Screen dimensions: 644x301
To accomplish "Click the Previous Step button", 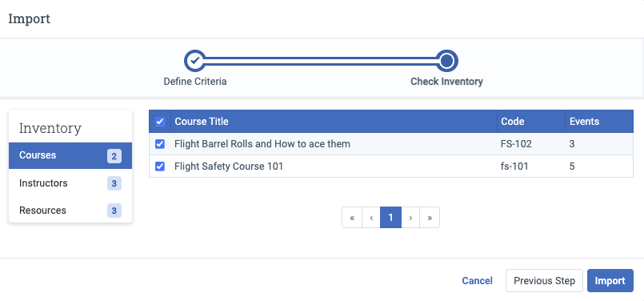I will tap(544, 281).
